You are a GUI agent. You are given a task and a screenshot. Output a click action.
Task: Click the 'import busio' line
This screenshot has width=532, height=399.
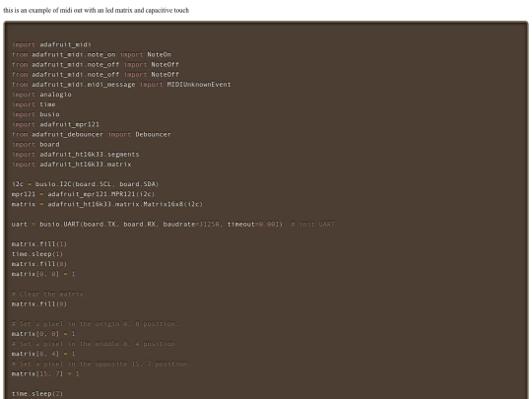click(x=35, y=114)
